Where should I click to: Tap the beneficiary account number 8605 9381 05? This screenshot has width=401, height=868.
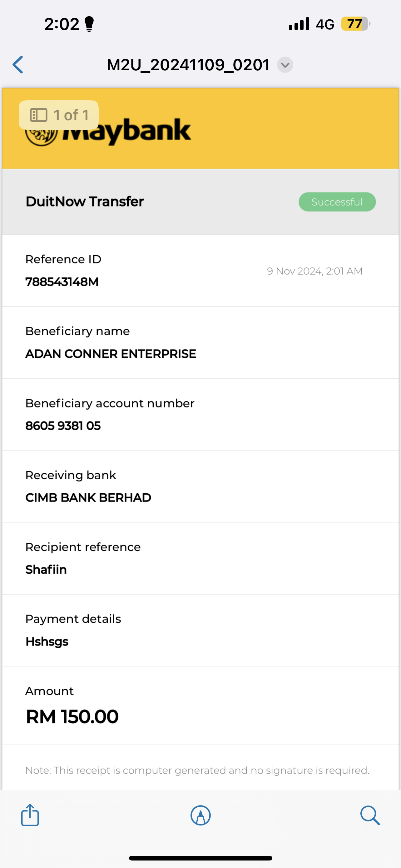tap(63, 426)
